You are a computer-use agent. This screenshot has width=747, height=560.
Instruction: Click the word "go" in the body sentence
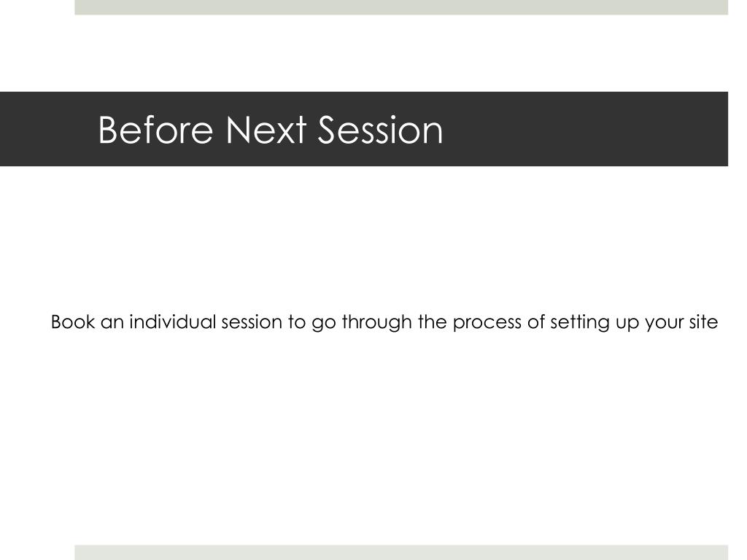tap(324, 324)
